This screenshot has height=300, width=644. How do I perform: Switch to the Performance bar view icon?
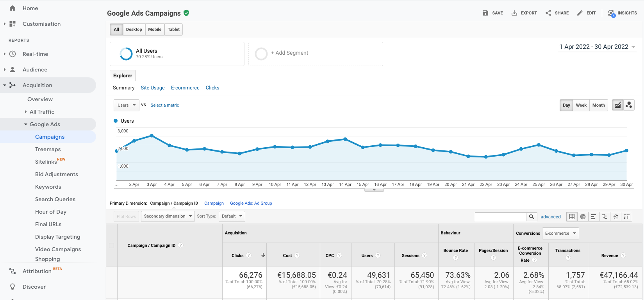pos(594,216)
